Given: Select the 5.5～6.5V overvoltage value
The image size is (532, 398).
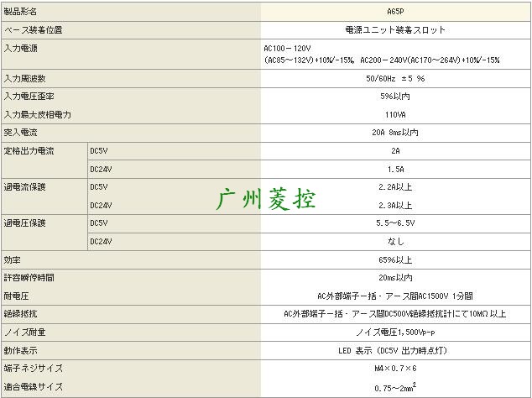Looking at the screenshot, I should pos(394,223).
